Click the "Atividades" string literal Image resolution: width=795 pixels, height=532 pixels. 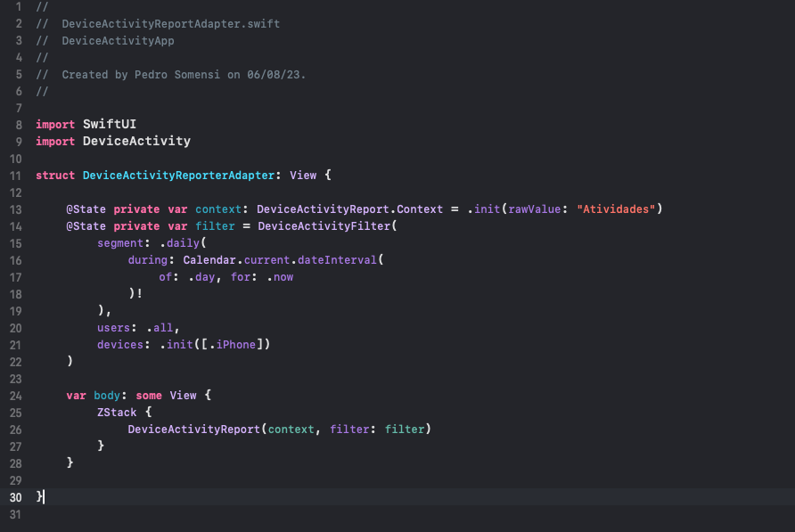point(616,209)
